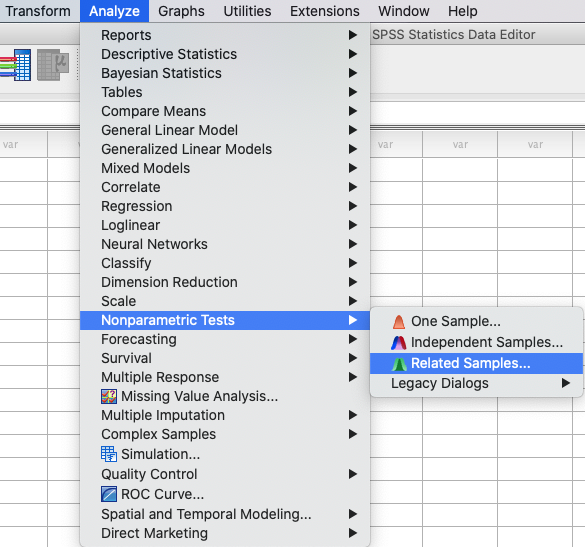Expand the Loglinear submenu

[225, 225]
